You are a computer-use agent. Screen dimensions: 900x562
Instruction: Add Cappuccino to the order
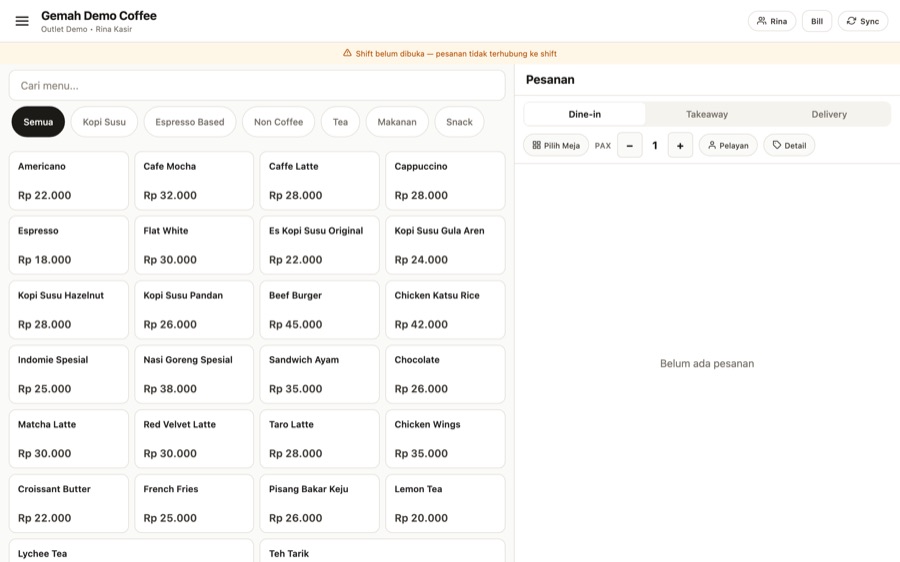click(445, 181)
